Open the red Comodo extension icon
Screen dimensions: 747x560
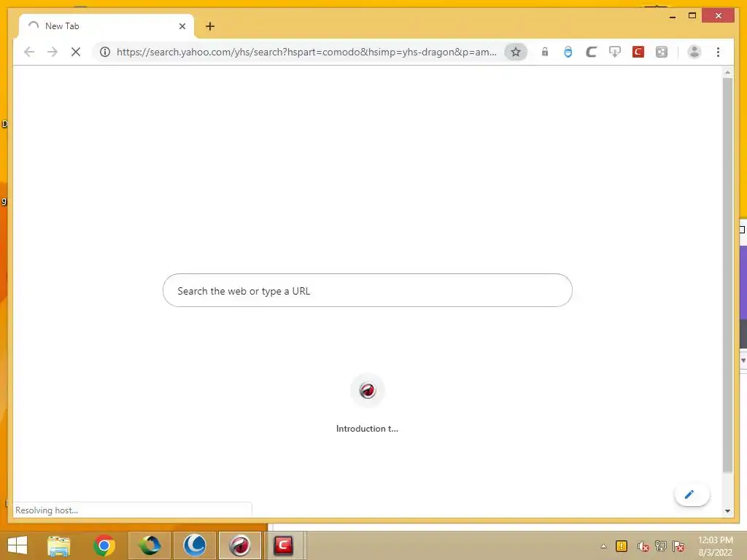(x=638, y=52)
